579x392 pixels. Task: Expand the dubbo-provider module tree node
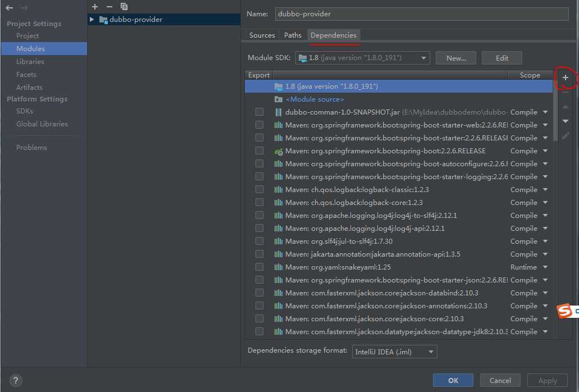coord(92,19)
